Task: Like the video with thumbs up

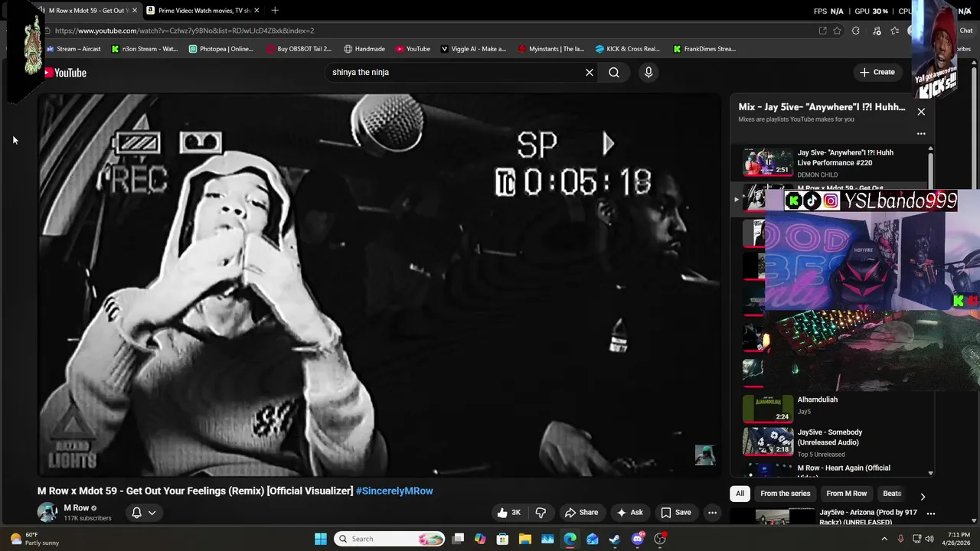Action: (x=509, y=513)
